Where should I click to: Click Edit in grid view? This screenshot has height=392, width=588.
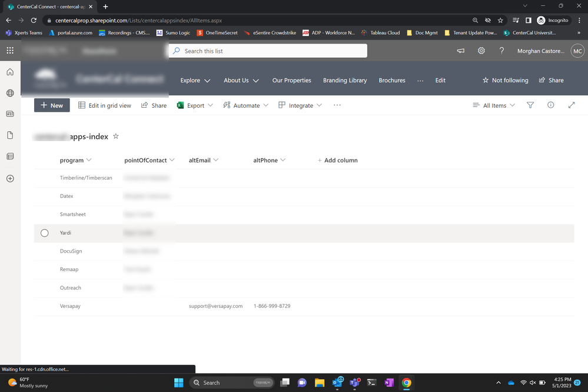(x=105, y=105)
